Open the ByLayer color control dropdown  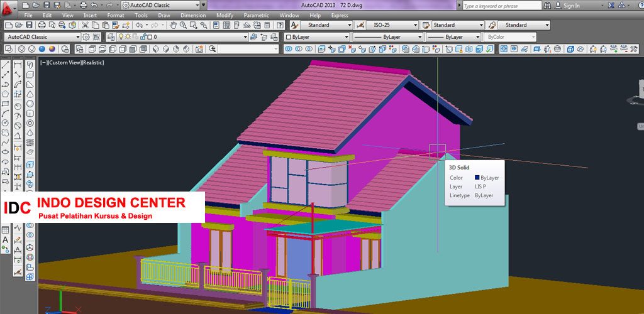[347, 37]
